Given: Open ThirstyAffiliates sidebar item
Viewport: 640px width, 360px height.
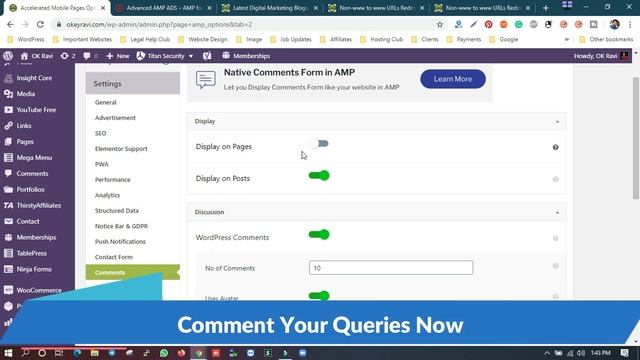Looking at the screenshot, I should point(38,205).
